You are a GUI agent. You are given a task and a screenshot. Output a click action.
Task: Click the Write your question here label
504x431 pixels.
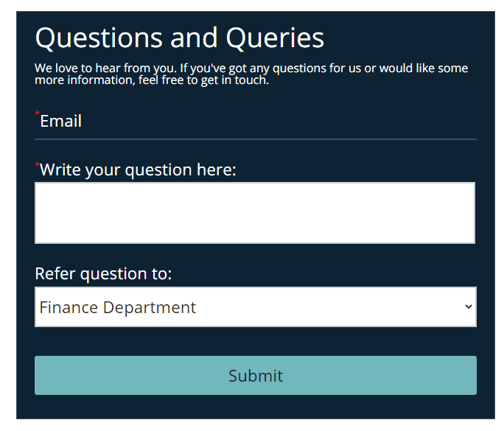pyautogui.click(x=138, y=170)
